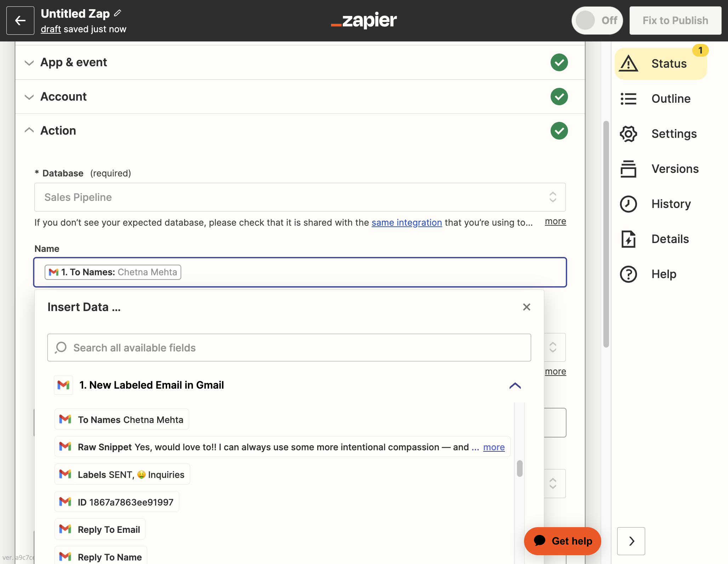Open the Status warning panel

tap(661, 64)
